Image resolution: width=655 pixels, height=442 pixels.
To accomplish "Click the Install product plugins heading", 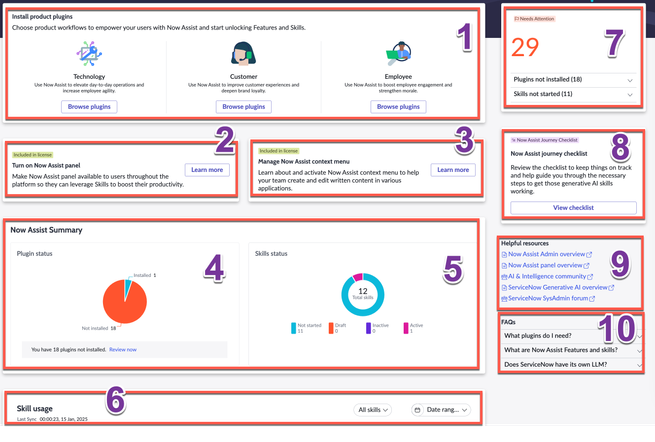I will click(42, 17).
